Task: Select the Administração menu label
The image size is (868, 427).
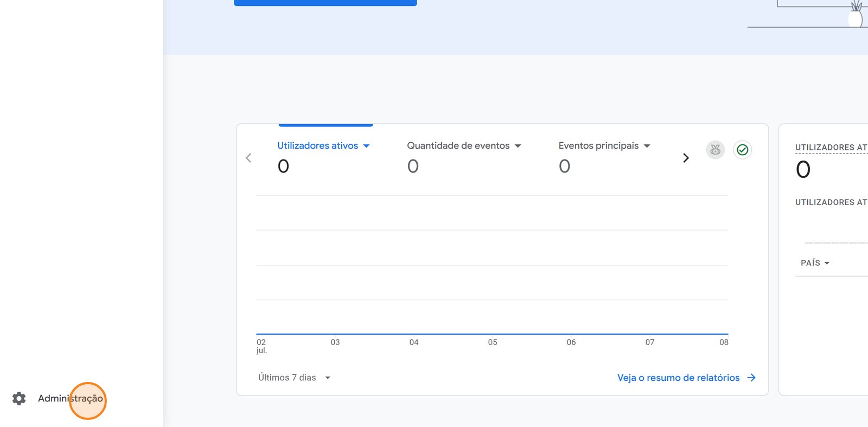Action: (x=70, y=399)
